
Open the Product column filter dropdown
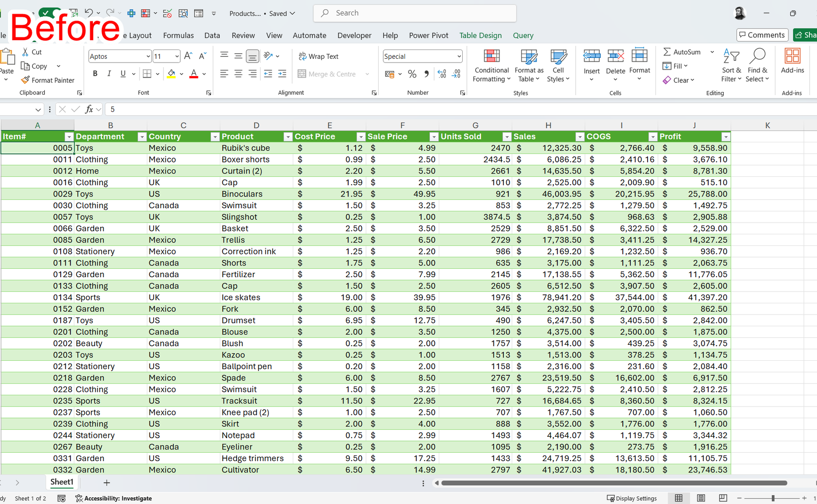(288, 137)
